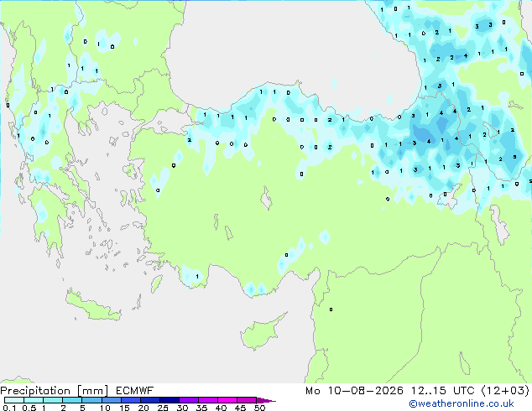
Task: Click the 'Precipitation [mm]' title text
Action: pos(55,391)
